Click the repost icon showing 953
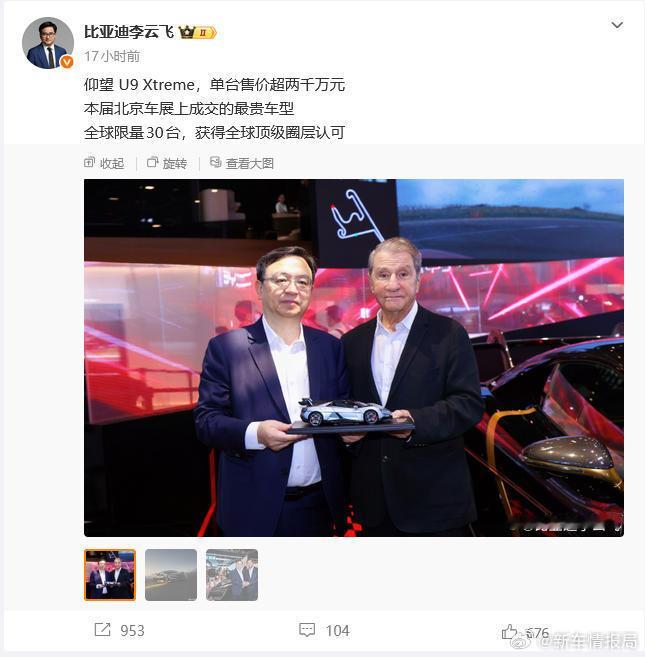Viewport: 645px width, 657px height. 102,629
